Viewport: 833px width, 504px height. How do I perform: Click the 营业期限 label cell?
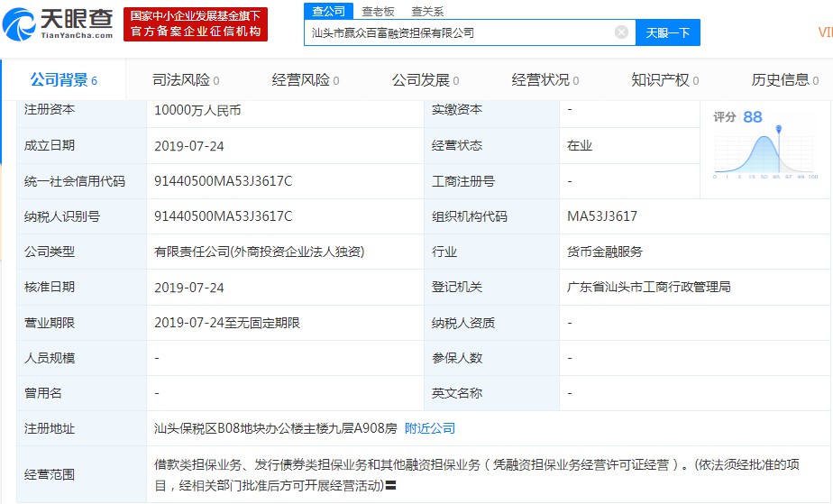pyautogui.click(x=81, y=323)
